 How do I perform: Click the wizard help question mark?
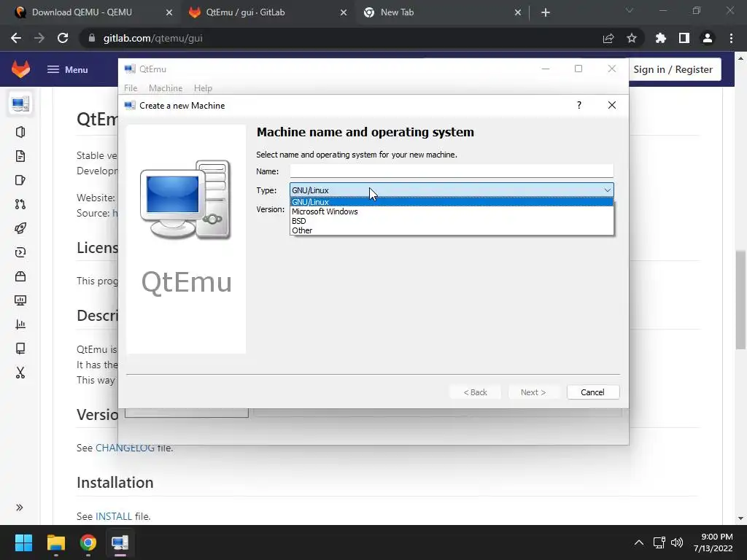point(578,105)
